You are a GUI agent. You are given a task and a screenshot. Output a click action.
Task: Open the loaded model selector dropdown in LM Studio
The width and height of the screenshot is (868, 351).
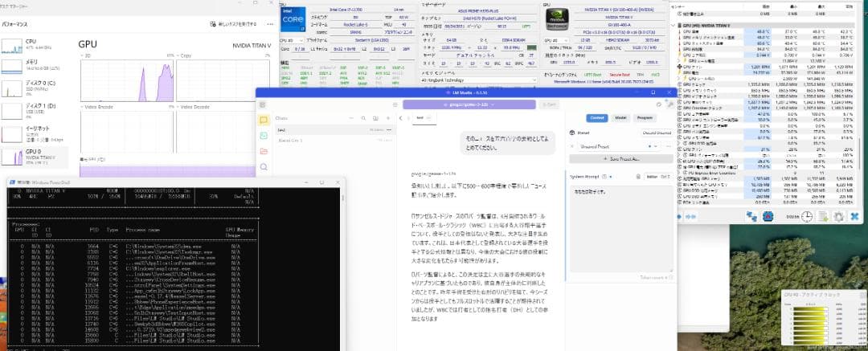coord(469,104)
